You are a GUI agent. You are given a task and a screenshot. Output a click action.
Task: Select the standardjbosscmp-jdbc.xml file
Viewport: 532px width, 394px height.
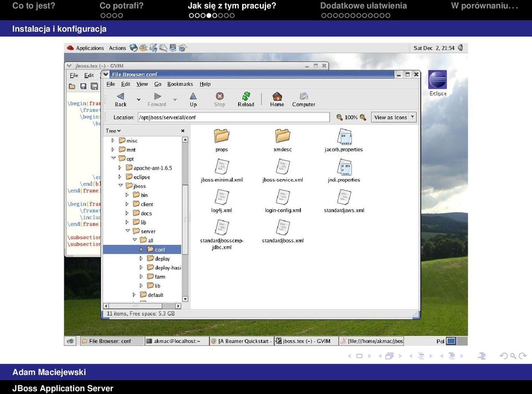(x=222, y=234)
